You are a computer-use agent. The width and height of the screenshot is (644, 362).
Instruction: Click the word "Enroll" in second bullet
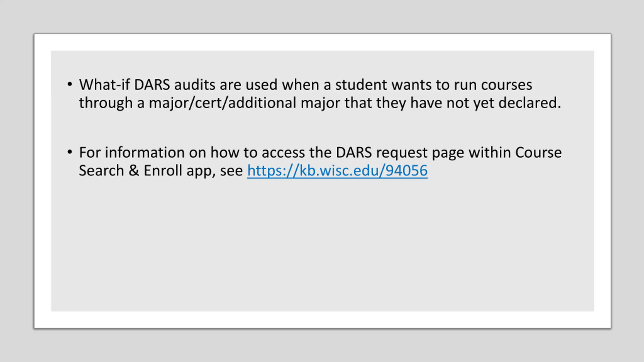click(163, 170)
